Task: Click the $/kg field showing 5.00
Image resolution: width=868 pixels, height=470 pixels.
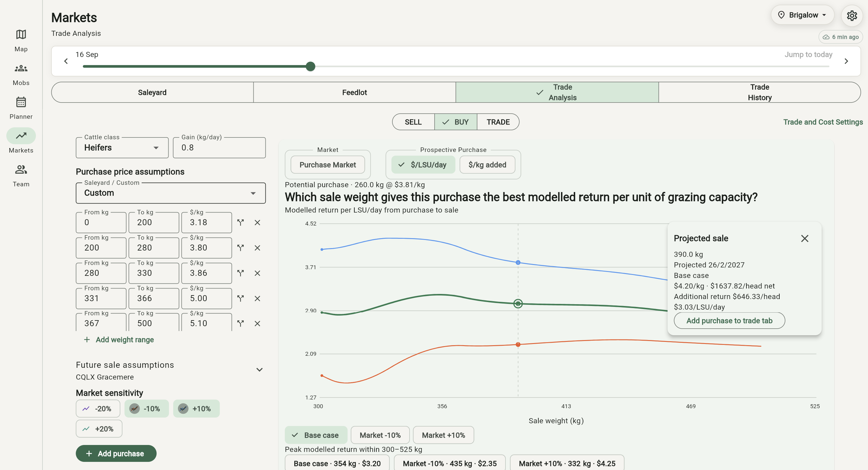Action: [206, 298]
